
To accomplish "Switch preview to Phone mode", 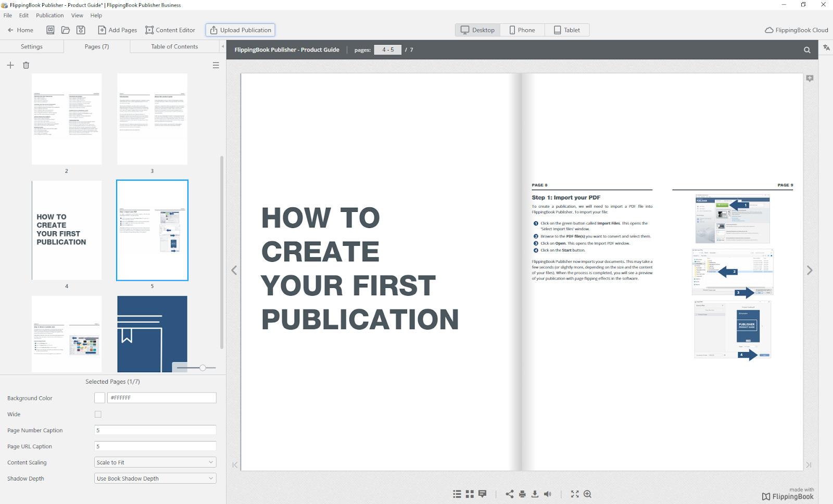I will (x=522, y=30).
